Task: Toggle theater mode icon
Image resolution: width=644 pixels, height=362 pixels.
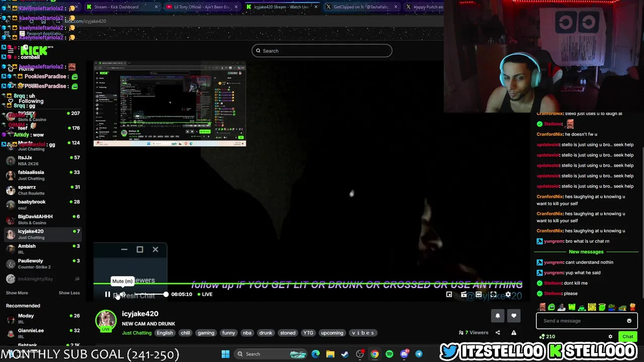Action: 478,295
